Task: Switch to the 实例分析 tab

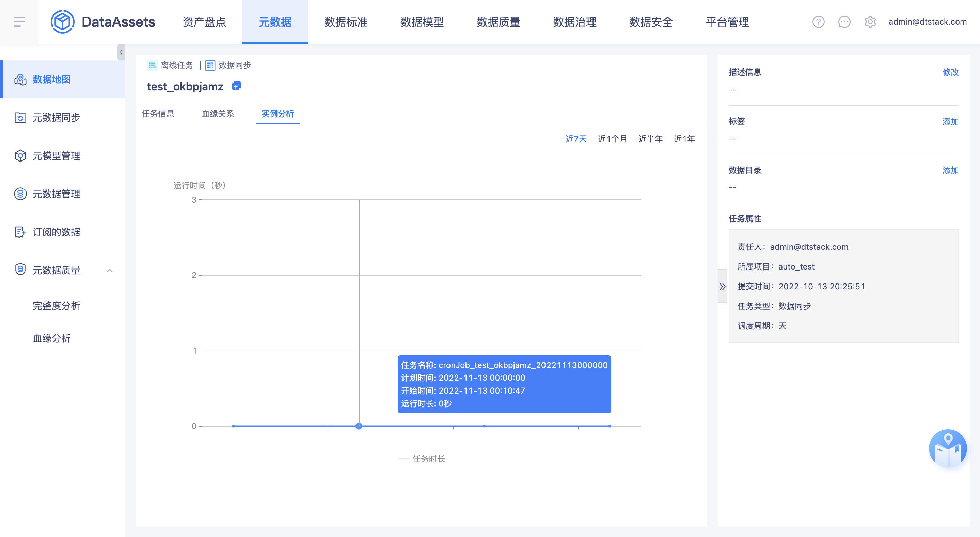Action: click(278, 113)
